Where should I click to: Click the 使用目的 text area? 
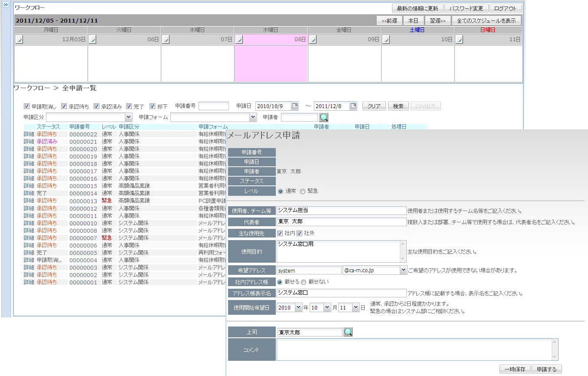click(x=341, y=251)
